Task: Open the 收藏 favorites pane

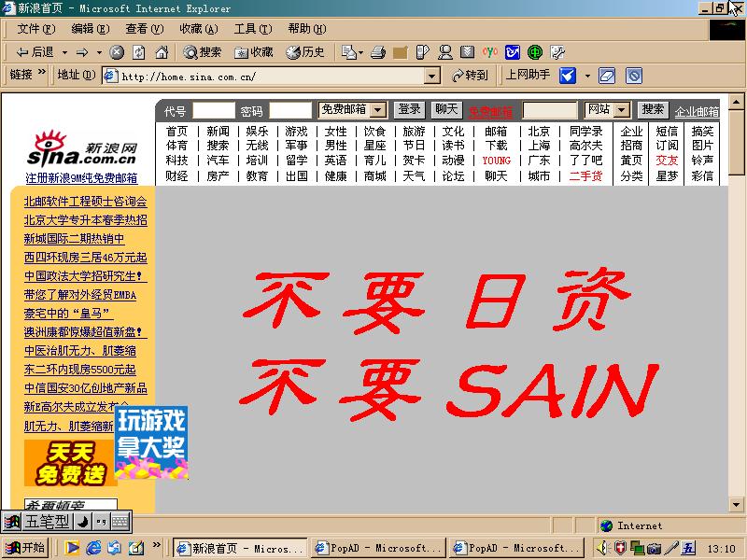Action: coord(253,52)
